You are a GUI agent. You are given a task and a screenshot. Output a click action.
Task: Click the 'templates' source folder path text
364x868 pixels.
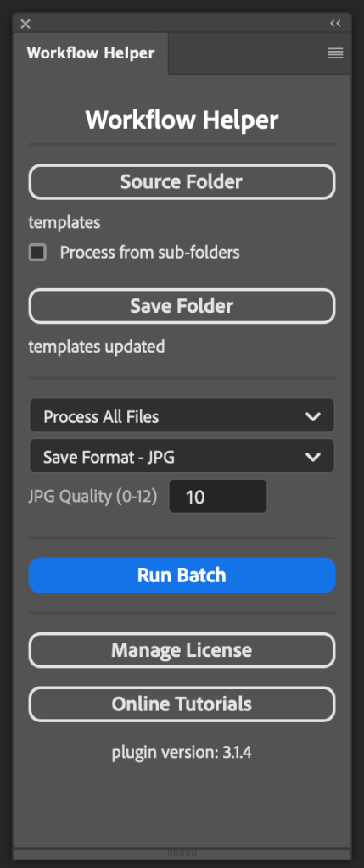[x=64, y=223]
